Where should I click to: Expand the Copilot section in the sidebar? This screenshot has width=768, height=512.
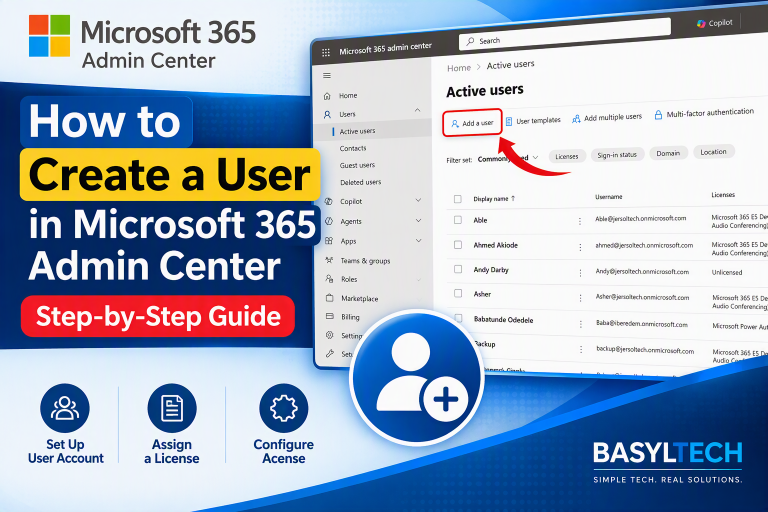[x=418, y=200]
